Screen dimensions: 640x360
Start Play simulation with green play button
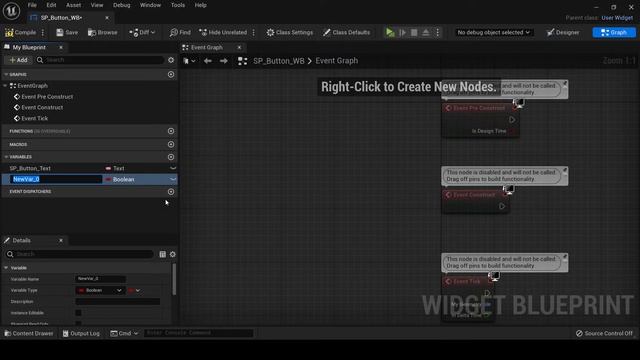390,32
